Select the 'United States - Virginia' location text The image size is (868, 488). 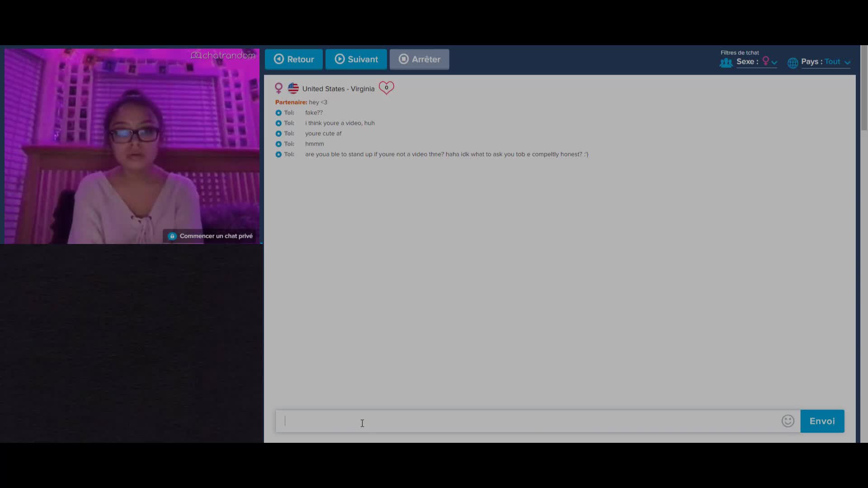[339, 89]
